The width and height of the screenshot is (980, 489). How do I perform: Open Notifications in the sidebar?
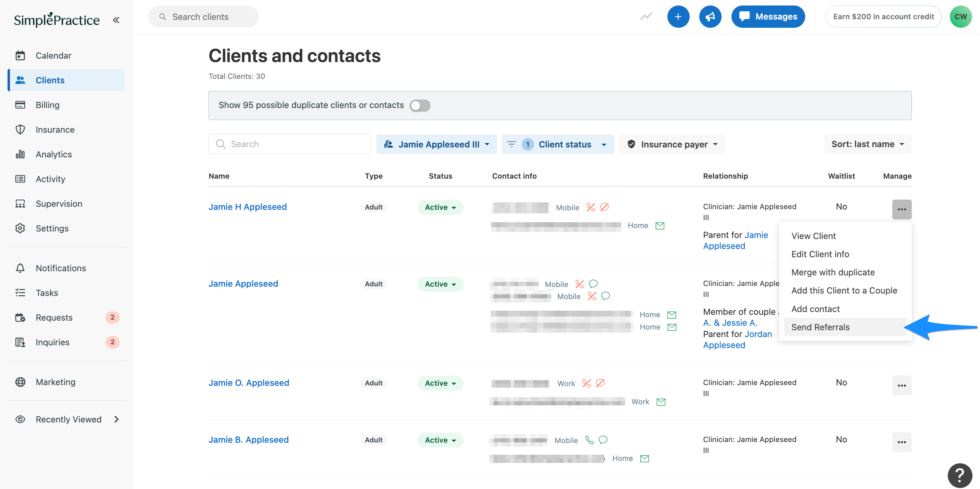pyautogui.click(x=66, y=268)
